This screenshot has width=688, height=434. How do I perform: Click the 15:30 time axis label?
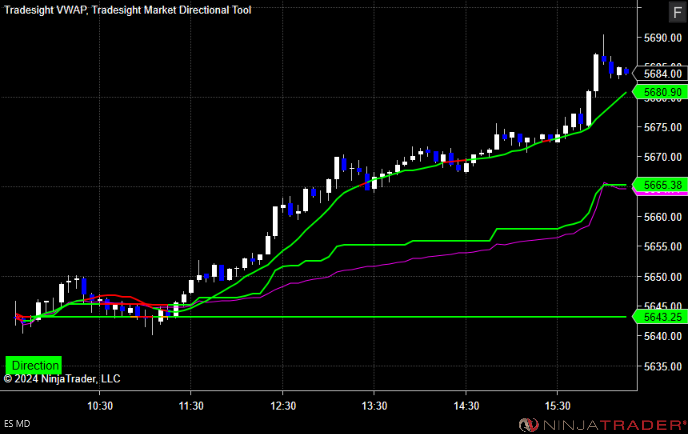[558, 406]
